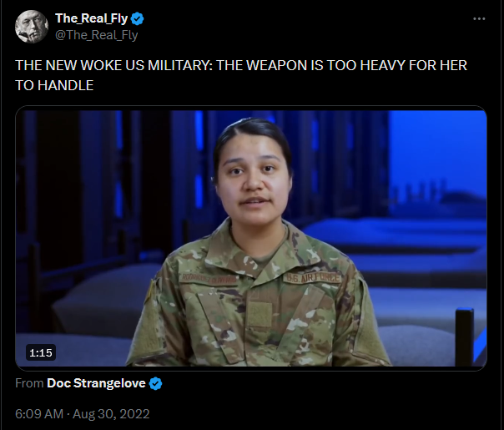Click the speaker's face in the video
Screen dimensions: 504x430
253,180
